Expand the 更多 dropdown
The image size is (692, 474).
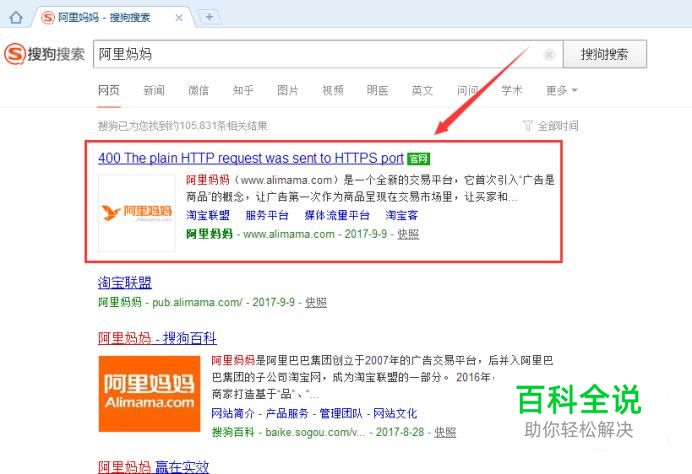coord(561,90)
